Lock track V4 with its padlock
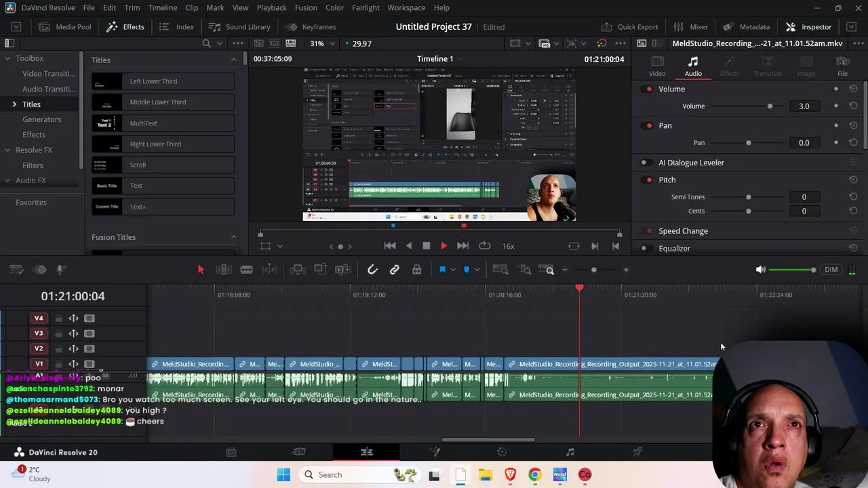The height and width of the screenshot is (488, 868). pyautogui.click(x=58, y=319)
